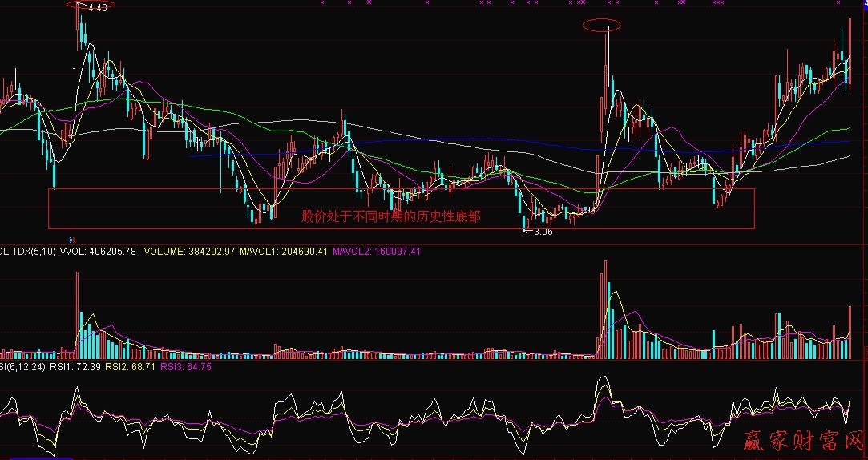
Task: Click the 4.43 high price label
Action: point(98,7)
